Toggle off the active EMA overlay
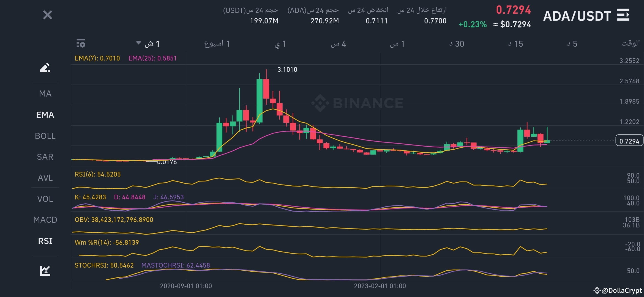Image resolution: width=644 pixels, height=297 pixels. click(x=45, y=115)
